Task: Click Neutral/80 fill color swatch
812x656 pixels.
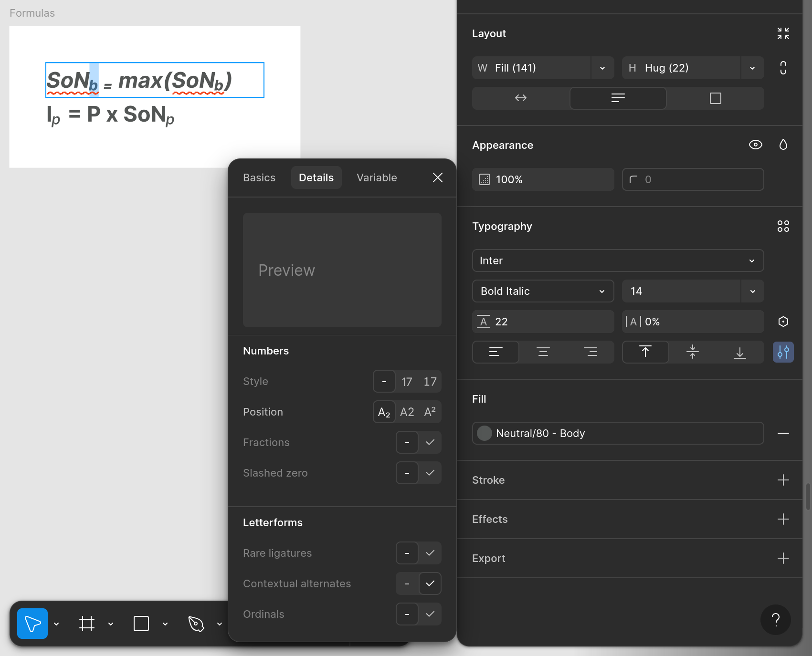Action: coord(484,433)
